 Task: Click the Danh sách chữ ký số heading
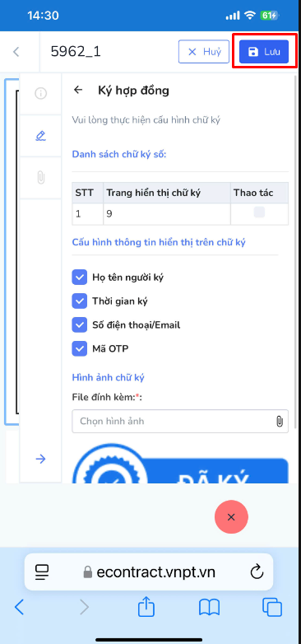119,155
